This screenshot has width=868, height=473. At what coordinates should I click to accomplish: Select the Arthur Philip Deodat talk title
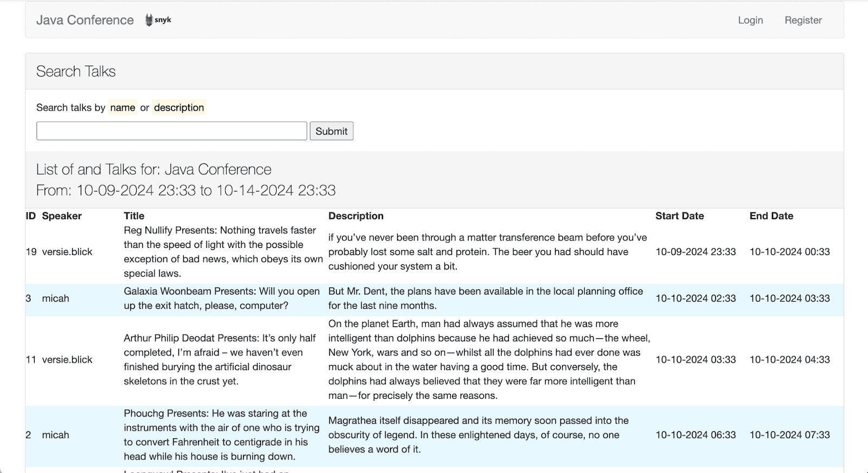click(x=220, y=360)
